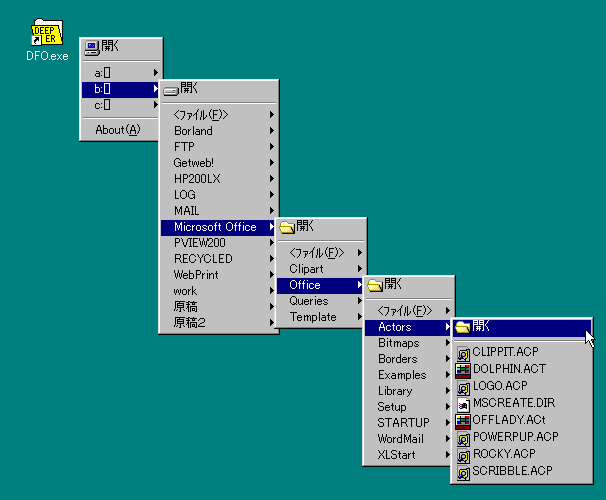
Task: Open the Library folder entry
Action: click(x=409, y=391)
